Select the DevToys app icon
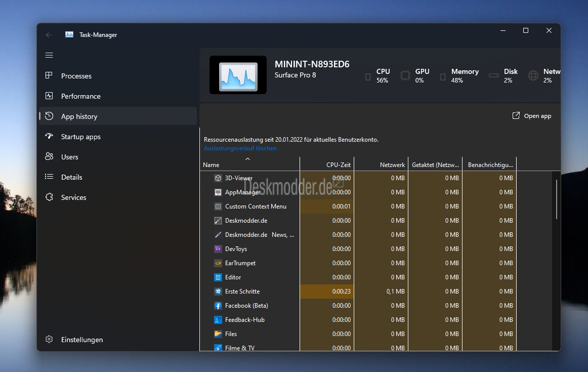This screenshot has width=588, height=372. (218, 249)
